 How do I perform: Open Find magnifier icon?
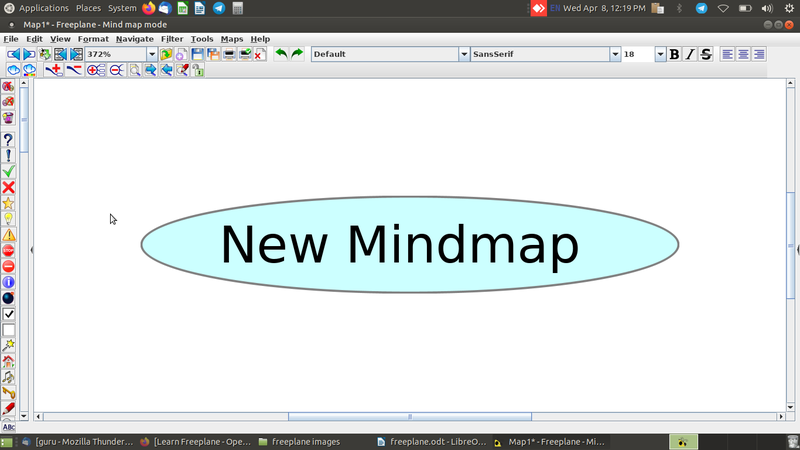[135, 70]
